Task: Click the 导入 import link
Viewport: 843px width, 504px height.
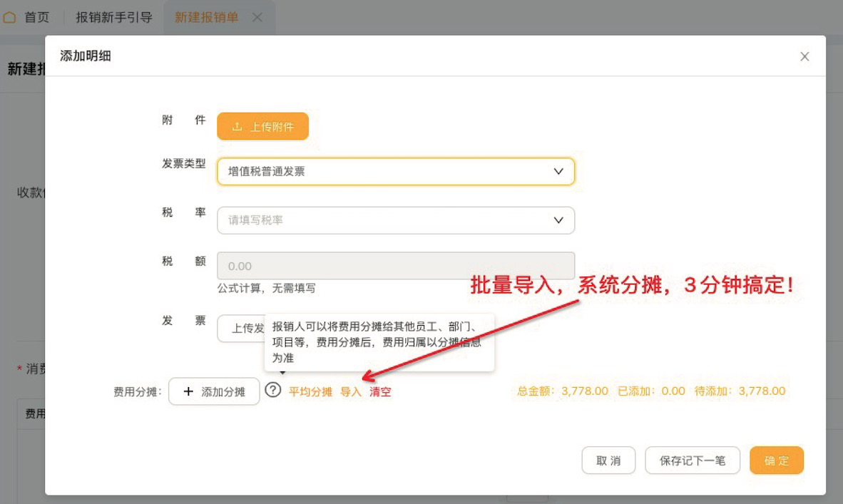Action: (350, 391)
